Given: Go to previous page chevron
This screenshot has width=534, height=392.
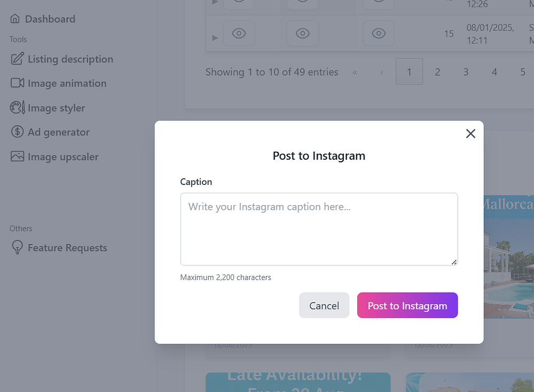Looking at the screenshot, I should click(x=382, y=72).
